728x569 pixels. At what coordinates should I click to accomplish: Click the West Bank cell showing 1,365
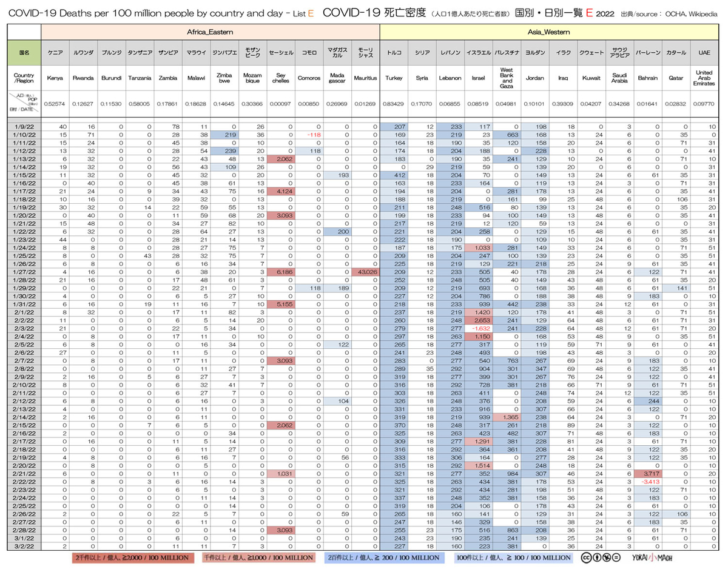507,416
